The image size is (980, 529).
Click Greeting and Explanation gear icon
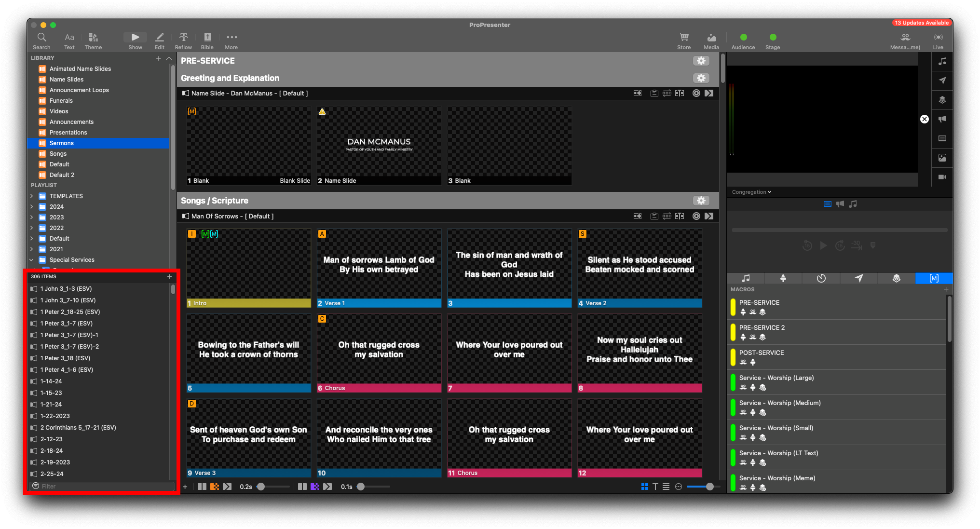701,78
